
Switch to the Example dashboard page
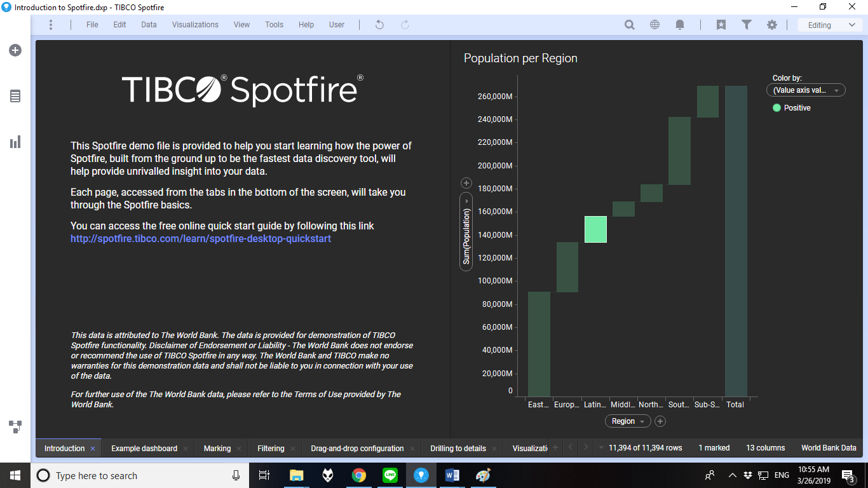(x=144, y=449)
